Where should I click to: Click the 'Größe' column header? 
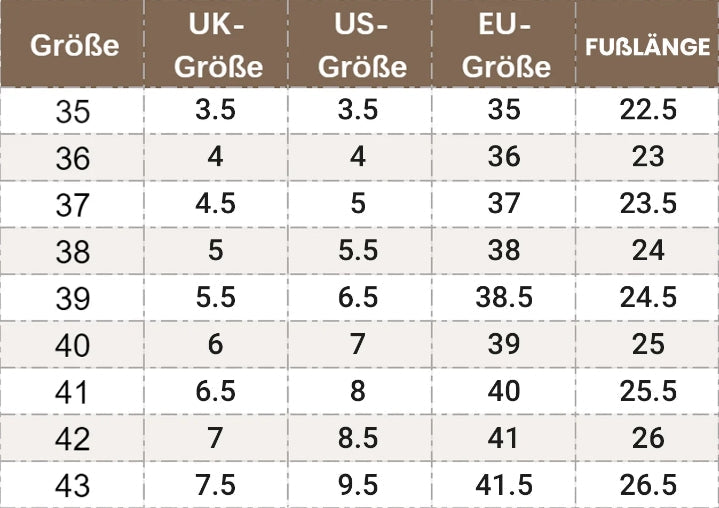coord(74,46)
